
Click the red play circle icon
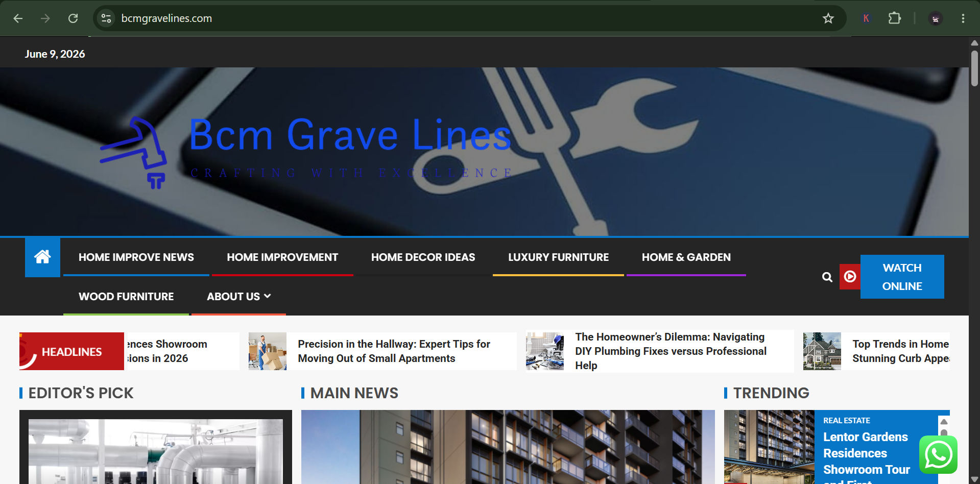pyautogui.click(x=850, y=276)
